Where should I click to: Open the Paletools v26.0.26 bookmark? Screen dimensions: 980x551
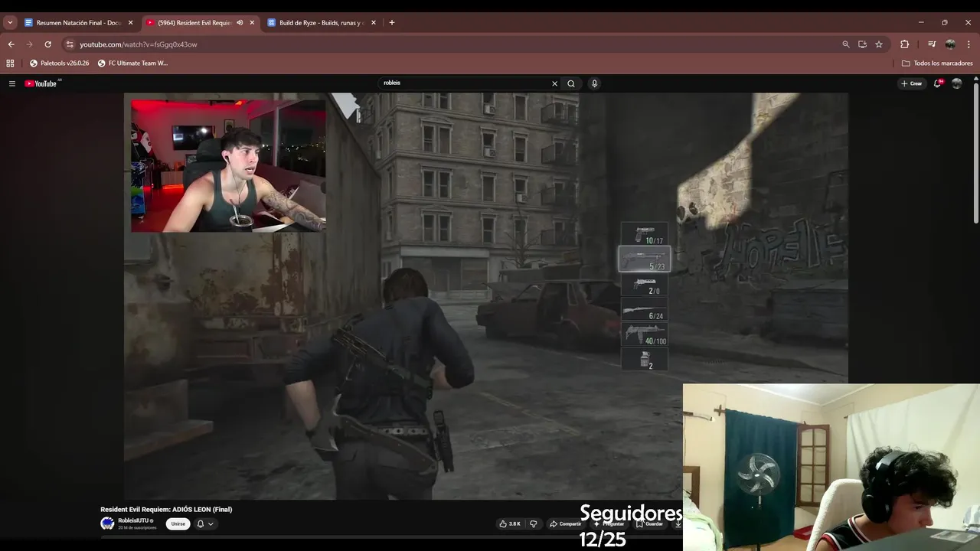pos(60,64)
